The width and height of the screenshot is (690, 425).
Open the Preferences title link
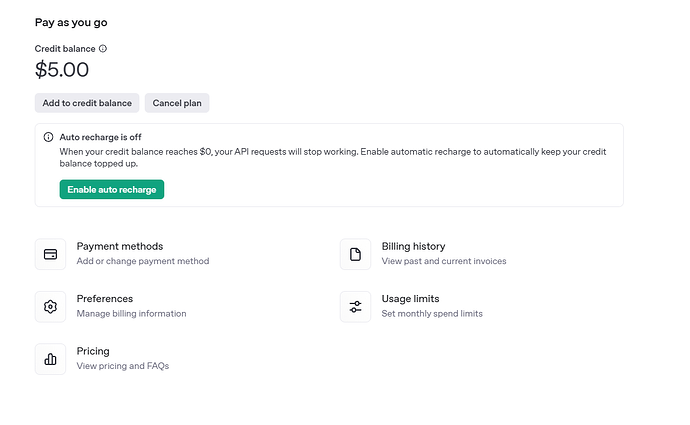click(104, 299)
